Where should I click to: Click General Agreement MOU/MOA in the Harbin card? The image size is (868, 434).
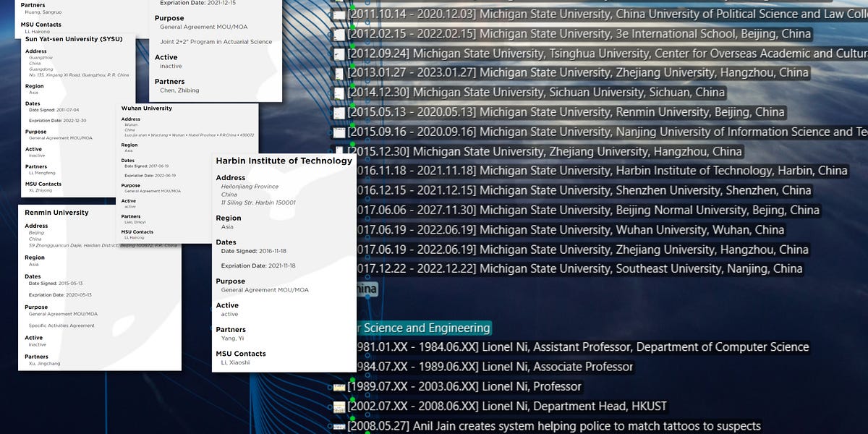(x=265, y=290)
